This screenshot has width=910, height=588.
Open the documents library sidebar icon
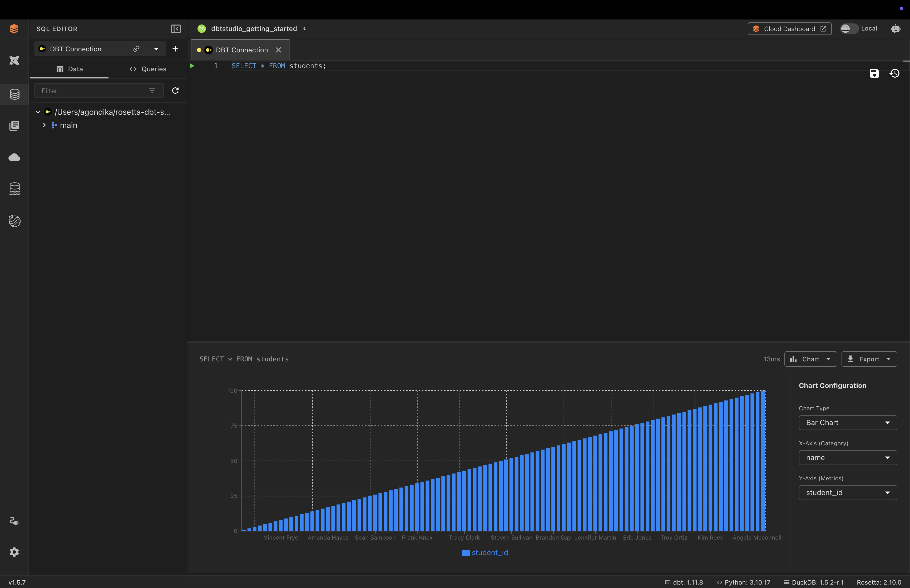click(14, 126)
